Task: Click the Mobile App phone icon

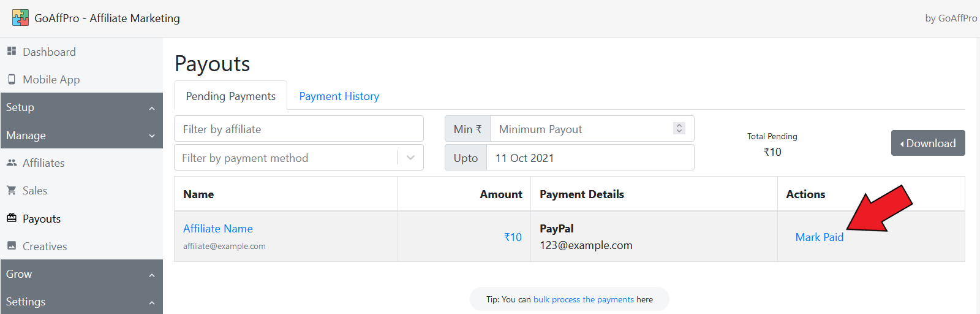Action: tap(12, 79)
